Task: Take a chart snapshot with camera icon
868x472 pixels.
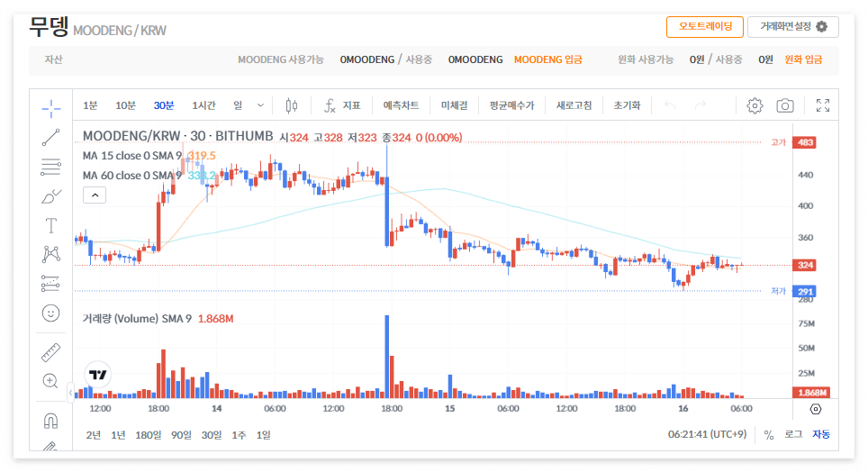Action: [785, 105]
